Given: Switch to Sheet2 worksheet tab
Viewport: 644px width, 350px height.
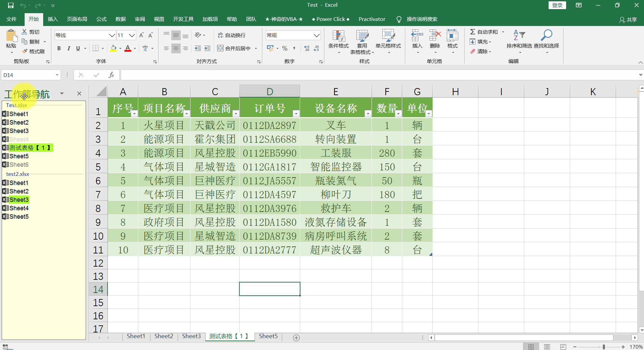Looking at the screenshot, I should point(164,336).
